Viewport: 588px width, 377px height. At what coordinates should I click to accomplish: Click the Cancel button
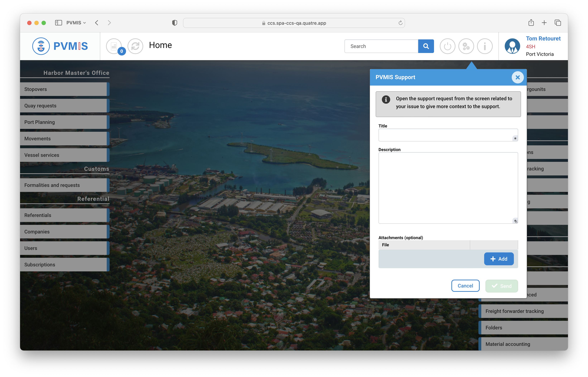tap(465, 286)
